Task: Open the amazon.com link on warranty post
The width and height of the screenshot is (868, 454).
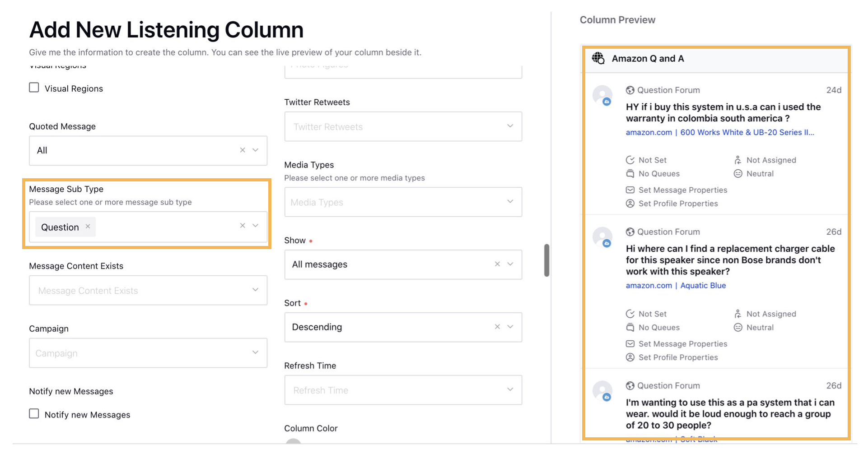Action: click(649, 132)
